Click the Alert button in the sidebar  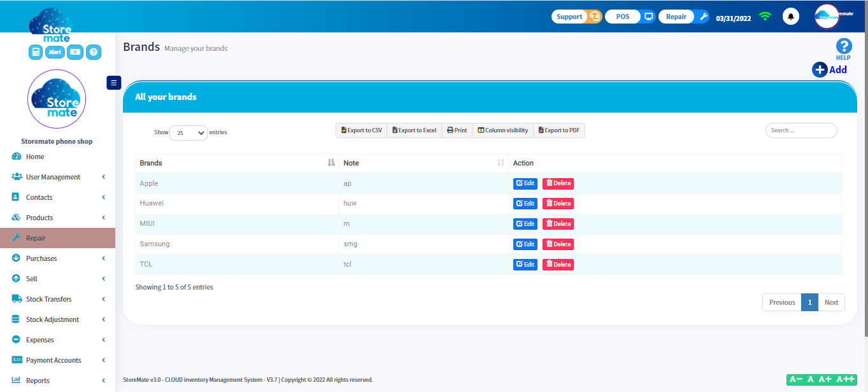tap(55, 52)
